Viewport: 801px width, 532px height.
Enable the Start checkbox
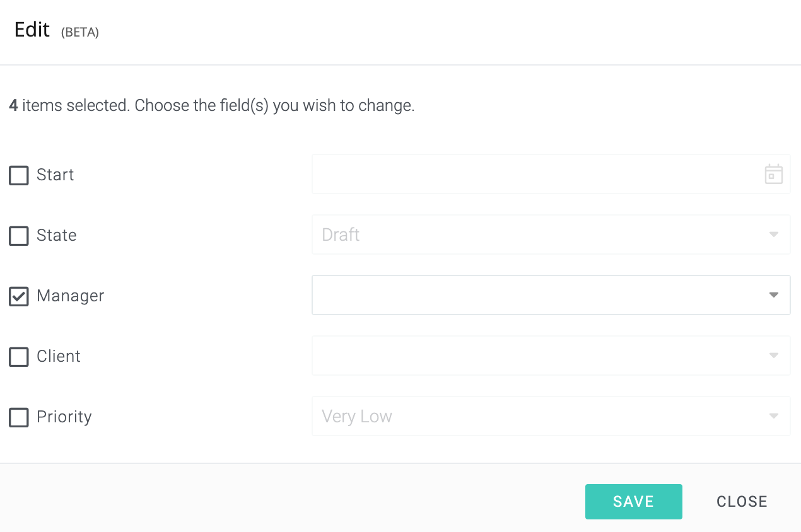(x=19, y=175)
